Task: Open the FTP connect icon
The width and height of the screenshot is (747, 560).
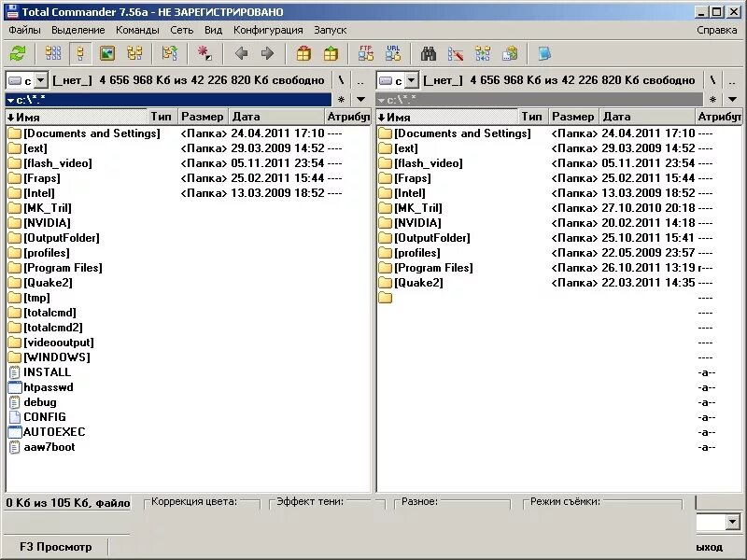Action: (x=366, y=53)
